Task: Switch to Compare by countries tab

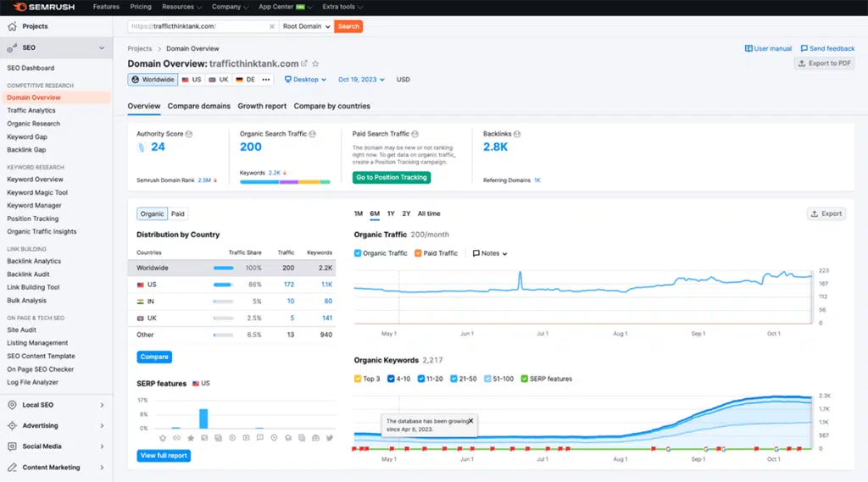Action: (332, 106)
